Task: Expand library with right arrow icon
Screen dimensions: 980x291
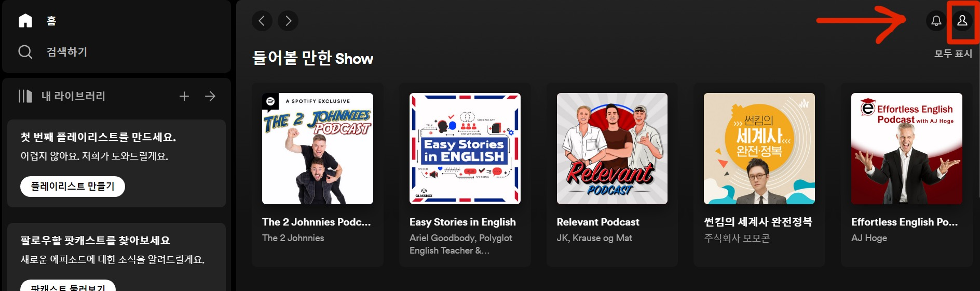Action: coord(210,96)
